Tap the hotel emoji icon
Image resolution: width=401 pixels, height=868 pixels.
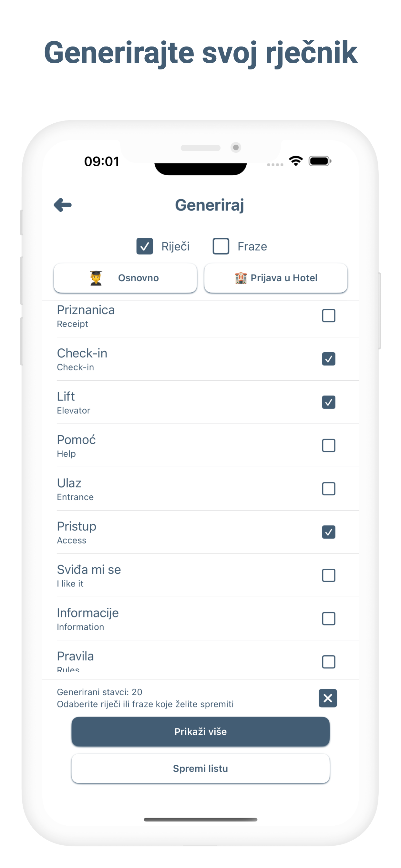pyautogui.click(x=241, y=278)
